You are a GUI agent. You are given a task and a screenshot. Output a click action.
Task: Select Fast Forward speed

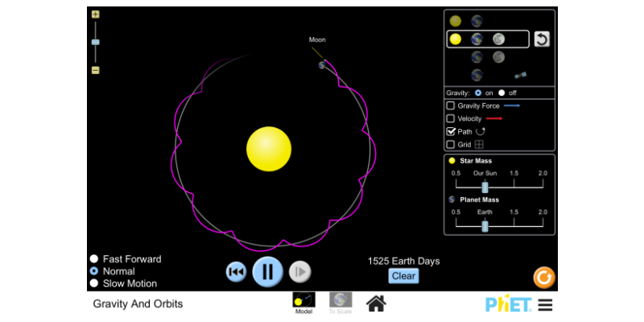[x=94, y=259]
